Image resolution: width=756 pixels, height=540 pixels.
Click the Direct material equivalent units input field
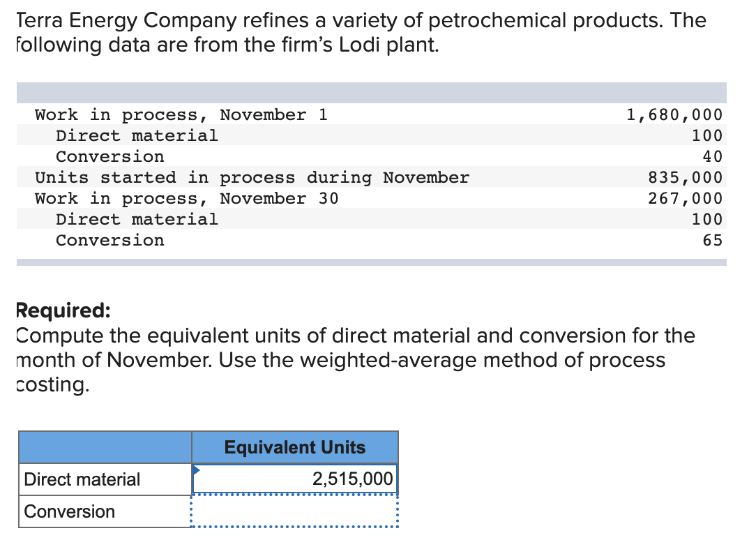coord(295,479)
